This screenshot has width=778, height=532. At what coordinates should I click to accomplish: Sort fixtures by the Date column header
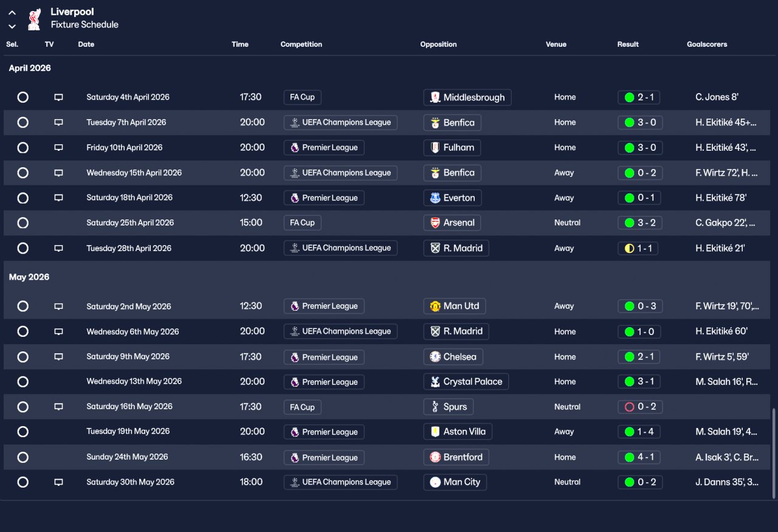pos(86,44)
